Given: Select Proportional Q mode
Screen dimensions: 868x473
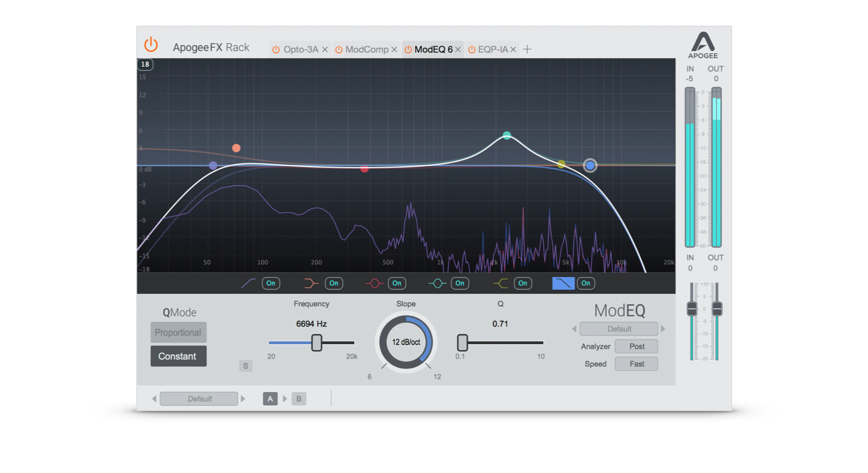Looking at the screenshot, I should (178, 332).
